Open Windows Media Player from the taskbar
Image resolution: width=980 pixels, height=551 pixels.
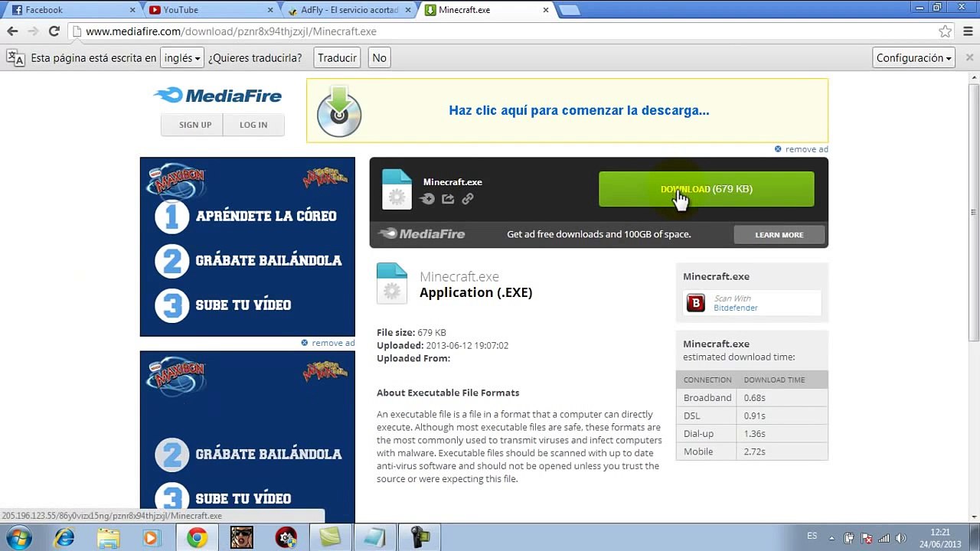(151, 537)
